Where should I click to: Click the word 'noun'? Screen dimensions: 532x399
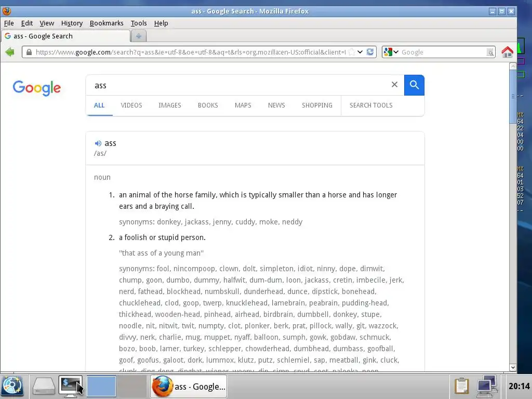[102, 177]
